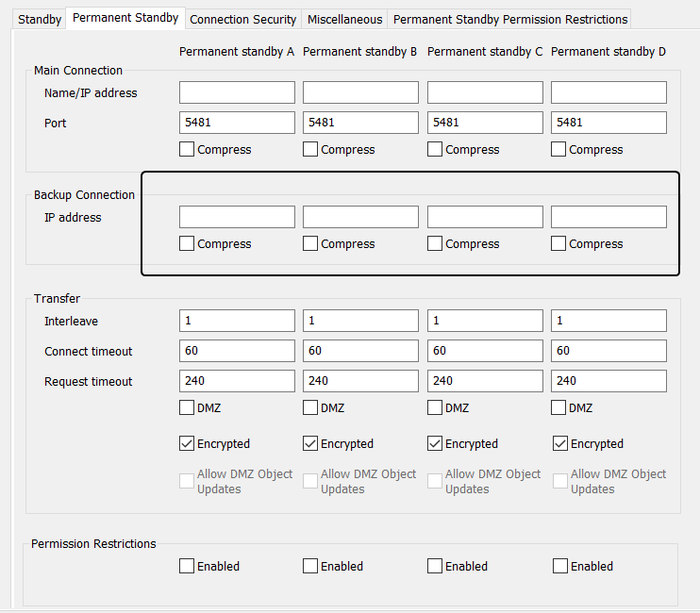
Task: Select the Miscellaneous tab
Action: point(344,19)
